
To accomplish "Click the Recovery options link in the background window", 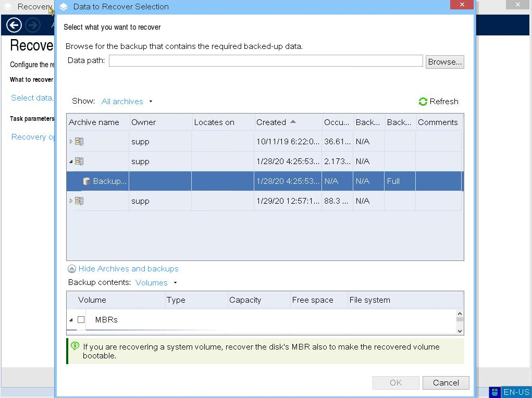I will tap(33, 136).
